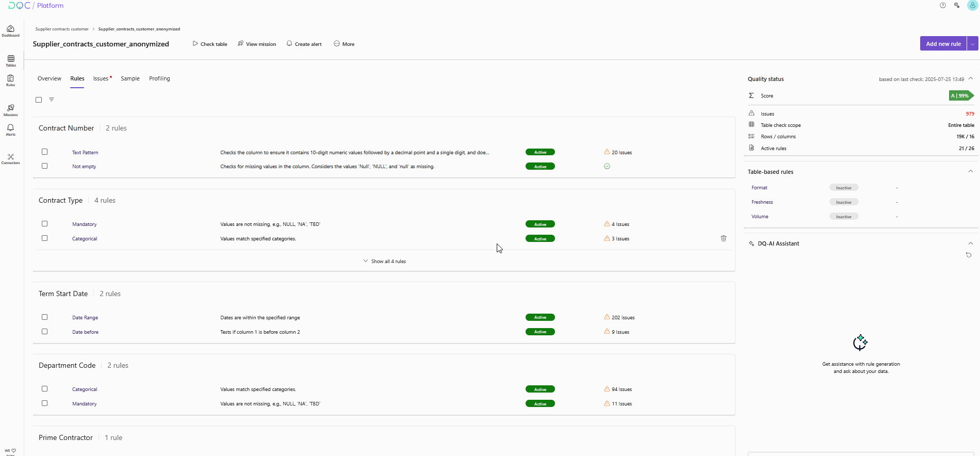Collapse the DQ-AI Assistant panel
The image size is (980, 456).
point(971,243)
